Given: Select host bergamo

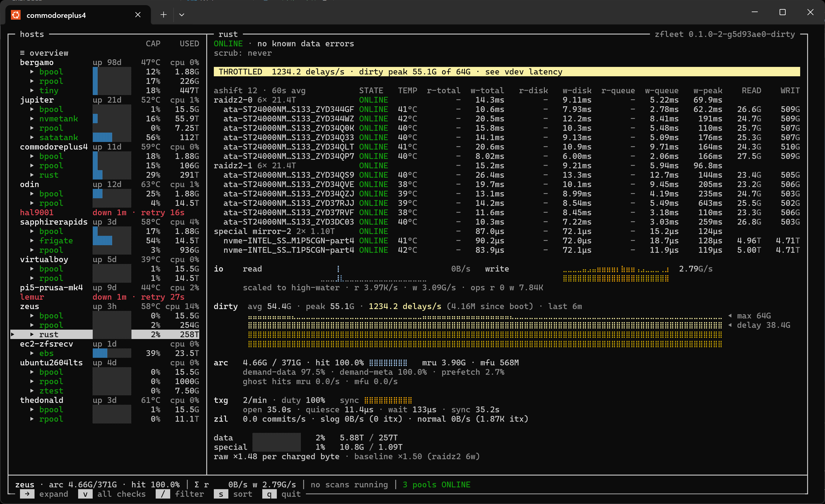Looking at the screenshot, I should (37, 62).
